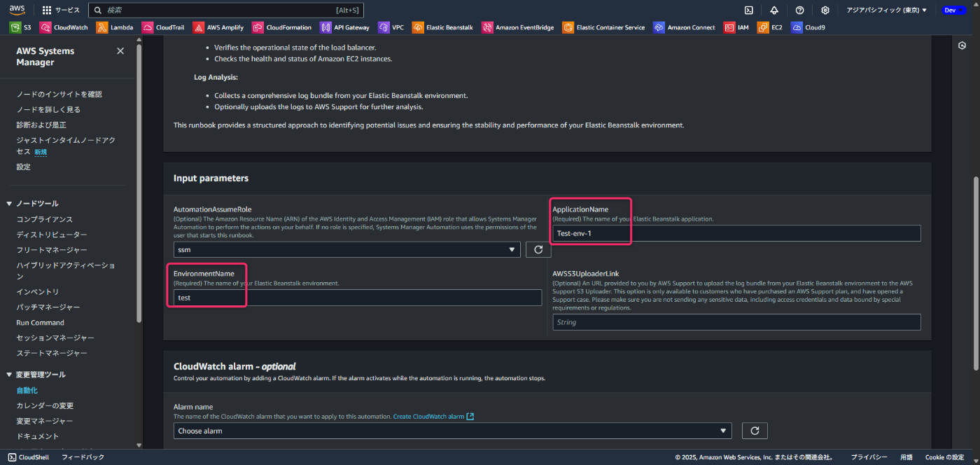Image resolution: width=980 pixels, height=465 pixels.
Task: Open ジャストインタイムノードアクセス in sidebar
Action: (66, 146)
